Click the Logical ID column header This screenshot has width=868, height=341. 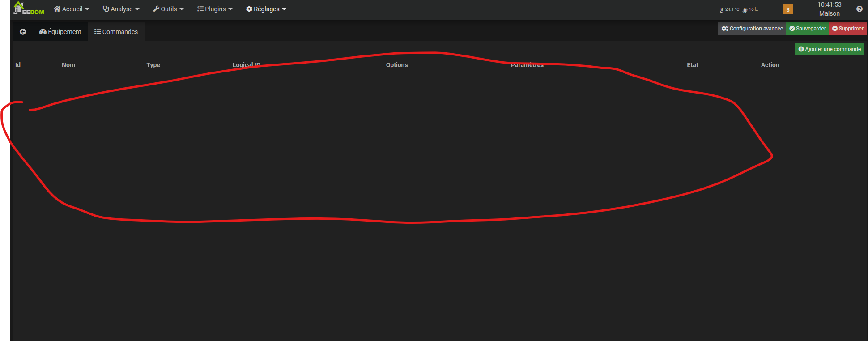coord(247,65)
